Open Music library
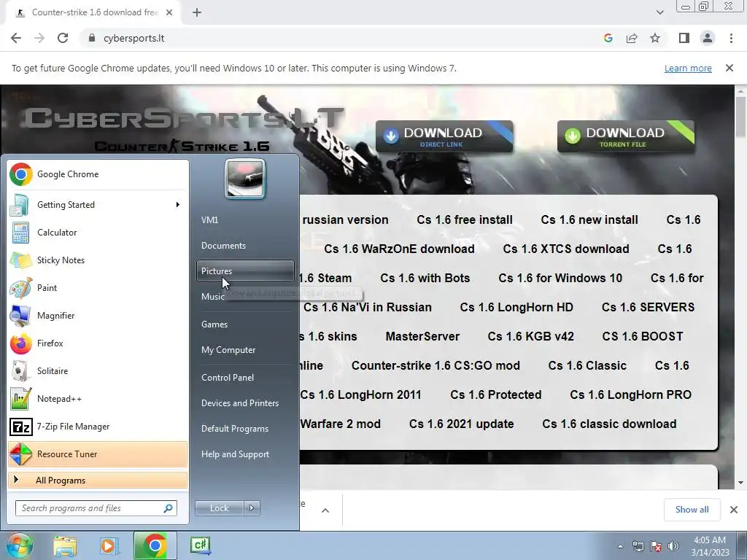This screenshot has height=560, width=747. [x=212, y=297]
